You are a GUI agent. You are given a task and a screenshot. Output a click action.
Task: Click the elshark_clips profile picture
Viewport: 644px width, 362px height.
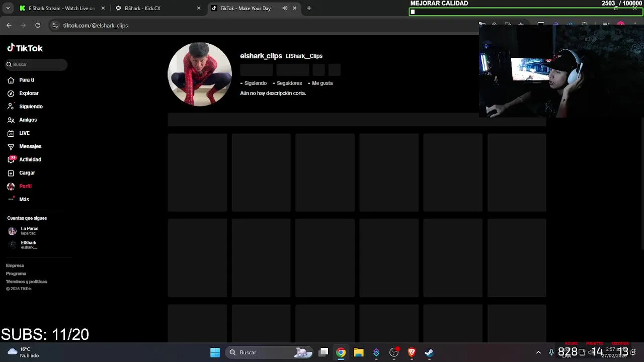pyautogui.click(x=200, y=74)
